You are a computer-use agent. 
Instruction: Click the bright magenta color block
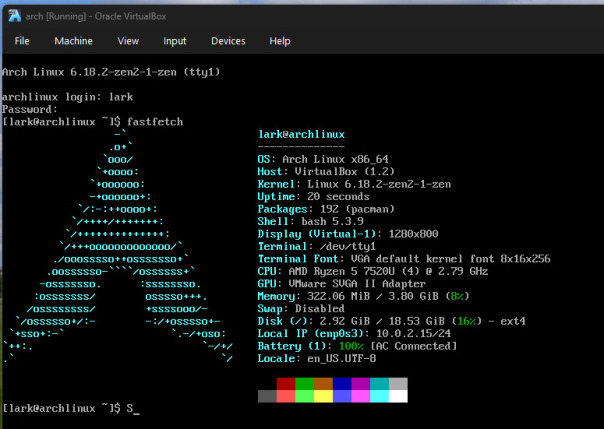pyautogui.click(x=360, y=396)
